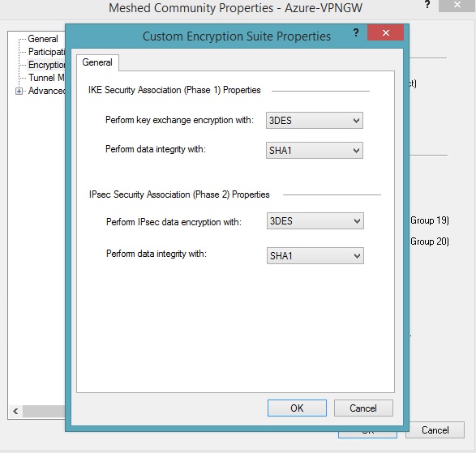The height and width of the screenshot is (453, 476).
Task: Click the left scroll arrow of tree panel
Action: pyautogui.click(x=15, y=411)
